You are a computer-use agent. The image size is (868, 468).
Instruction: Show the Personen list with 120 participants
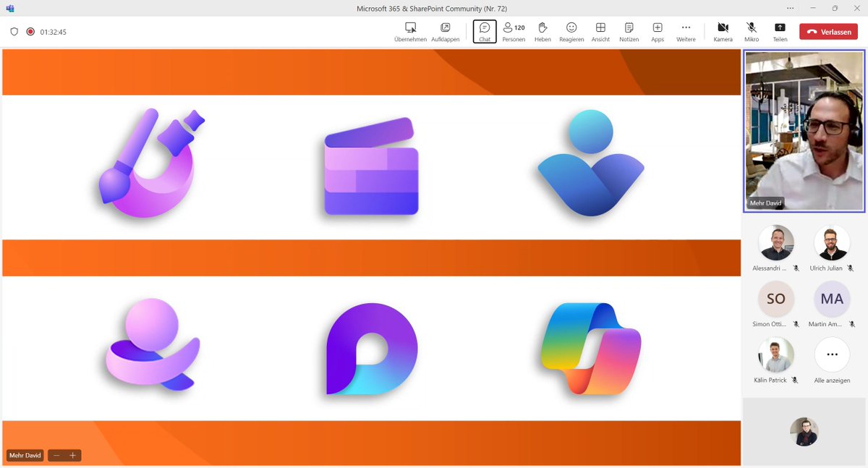click(x=514, y=32)
